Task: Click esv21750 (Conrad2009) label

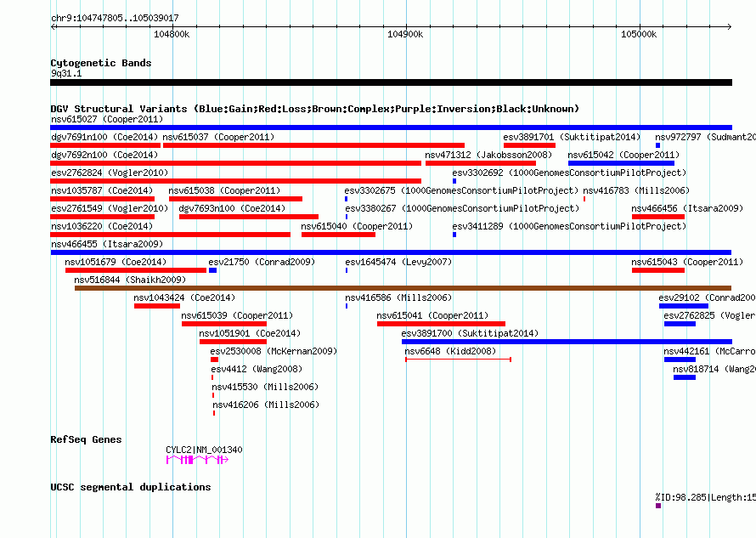Action: (x=262, y=262)
